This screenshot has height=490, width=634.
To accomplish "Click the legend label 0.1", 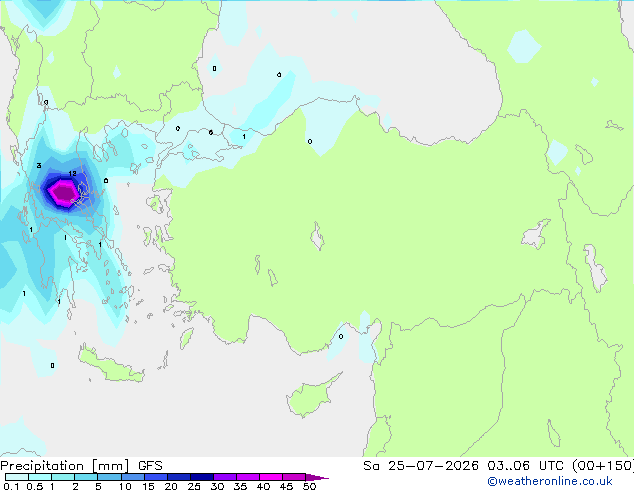I will (11, 486).
